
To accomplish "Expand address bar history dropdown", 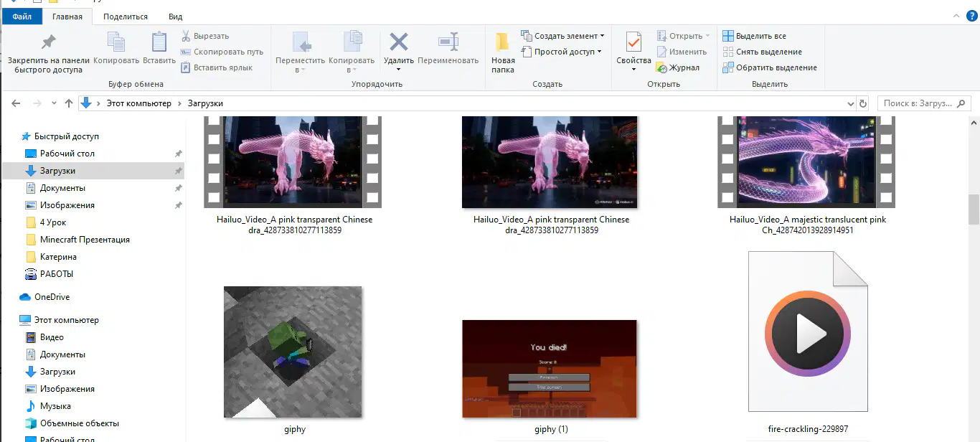I will [850, 103].
